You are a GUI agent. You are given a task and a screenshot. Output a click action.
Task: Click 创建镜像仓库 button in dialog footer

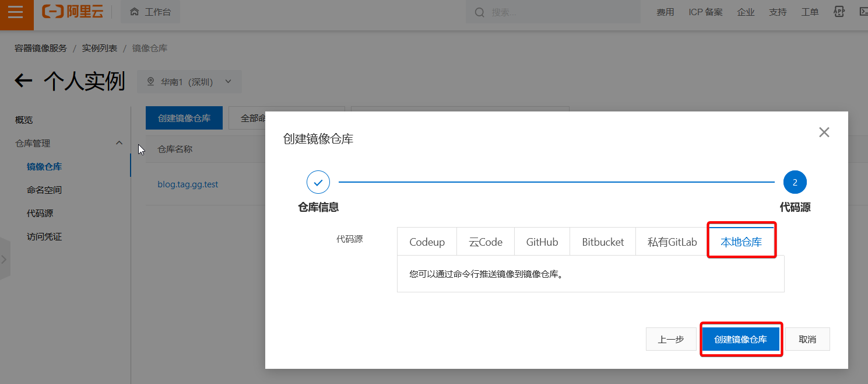(740, 339)
